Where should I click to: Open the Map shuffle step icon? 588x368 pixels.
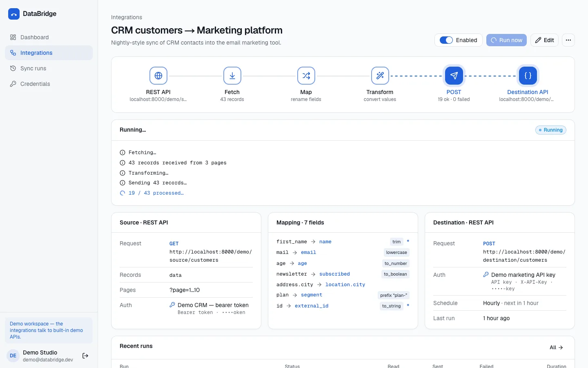[306, 76]
